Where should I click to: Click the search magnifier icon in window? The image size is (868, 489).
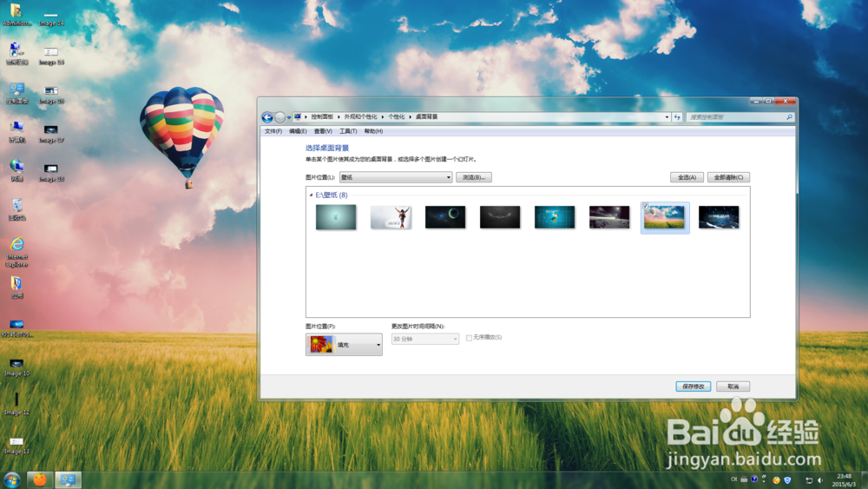(789, 117)
